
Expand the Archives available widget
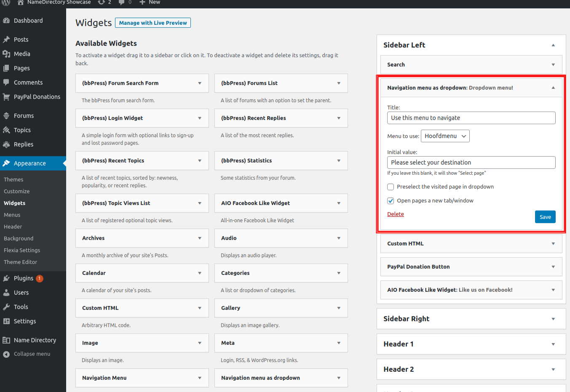coord(200,238)
